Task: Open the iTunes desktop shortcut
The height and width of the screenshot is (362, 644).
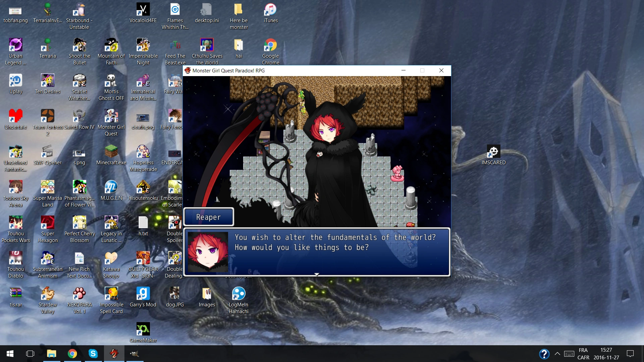Action: coord(270,10)
